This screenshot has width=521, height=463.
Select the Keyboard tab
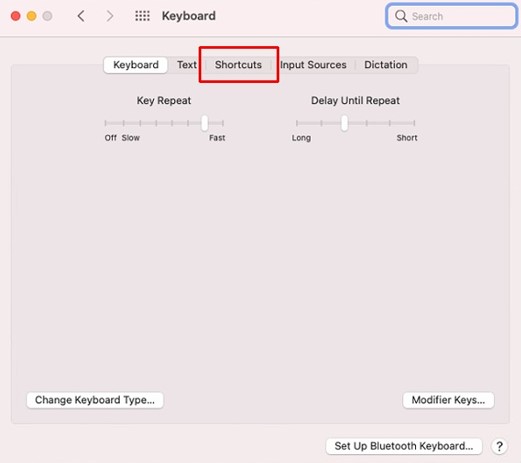pyautogui.click(x=136, y=65)
